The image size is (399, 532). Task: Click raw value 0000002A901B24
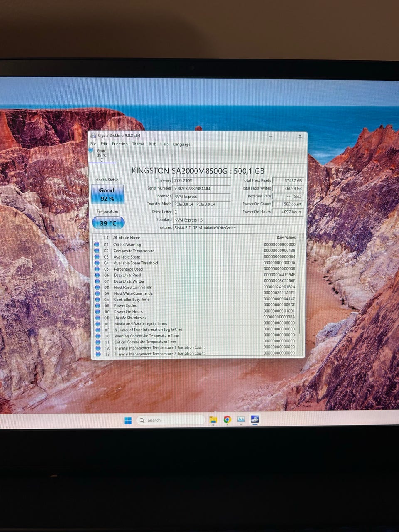coord(279,287)
